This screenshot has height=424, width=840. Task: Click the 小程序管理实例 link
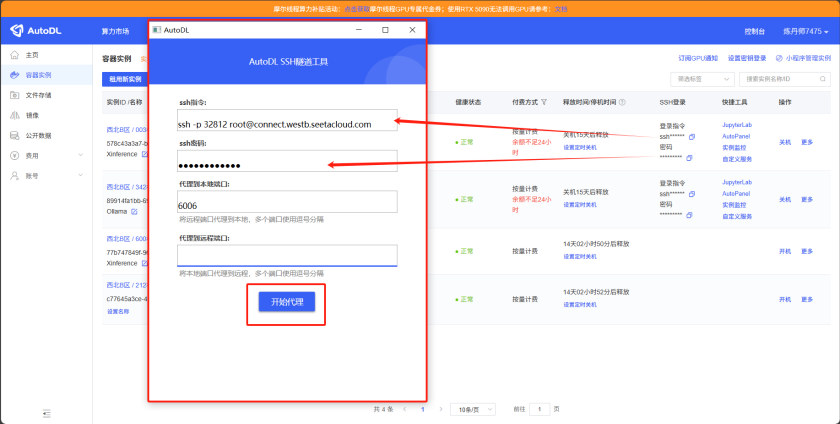804,58
